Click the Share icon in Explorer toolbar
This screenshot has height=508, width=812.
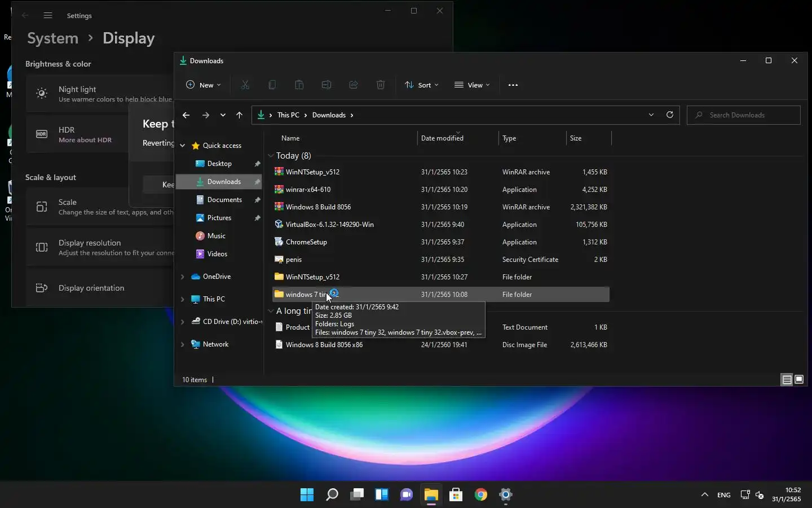(354, 85)
